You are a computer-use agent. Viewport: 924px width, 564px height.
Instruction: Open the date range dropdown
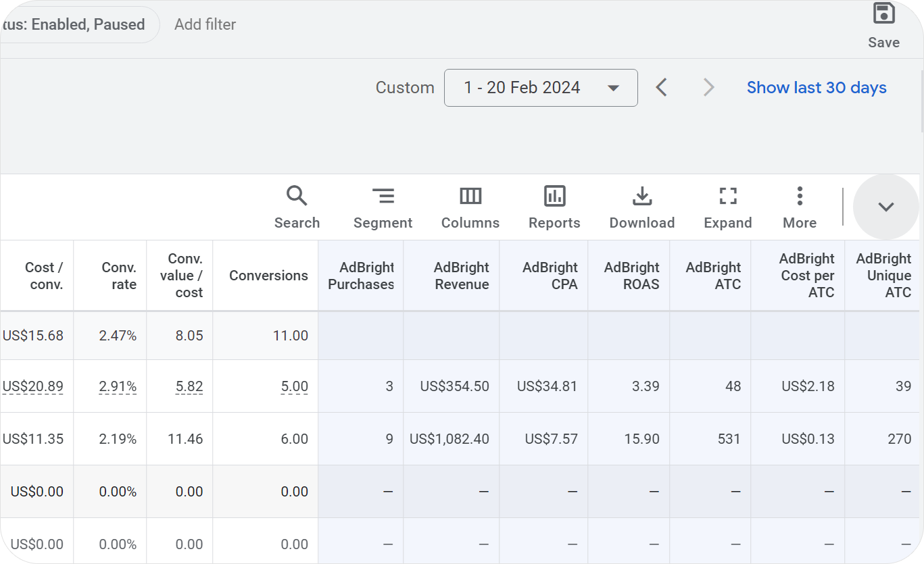click(x=541, y=88)
